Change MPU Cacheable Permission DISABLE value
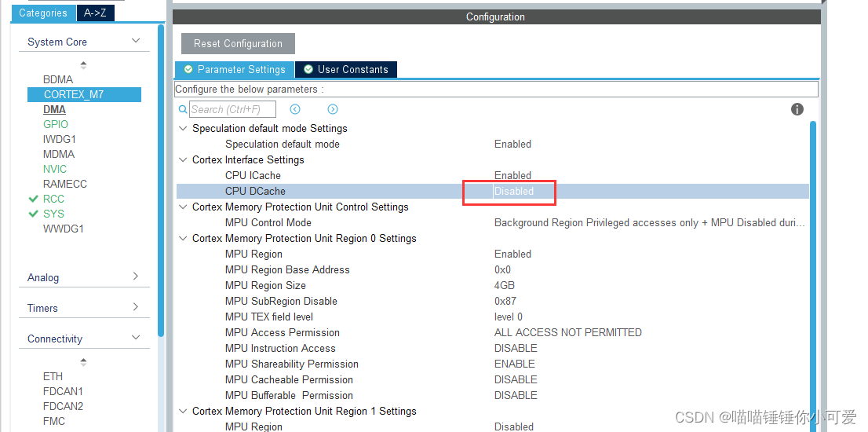This screenshot has width=868, height=432. click(516, 380)
